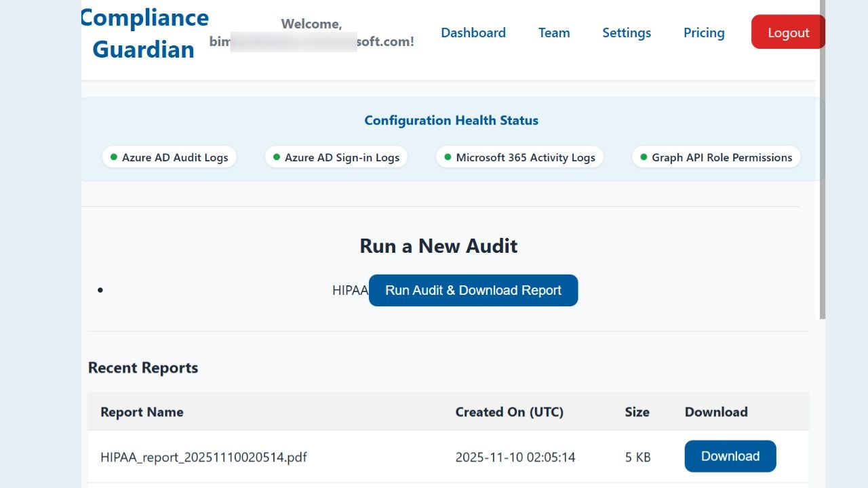Click the Graph API Role Permissions status pill
This screenshot has width=868, height=488.
tap(716, 157)
